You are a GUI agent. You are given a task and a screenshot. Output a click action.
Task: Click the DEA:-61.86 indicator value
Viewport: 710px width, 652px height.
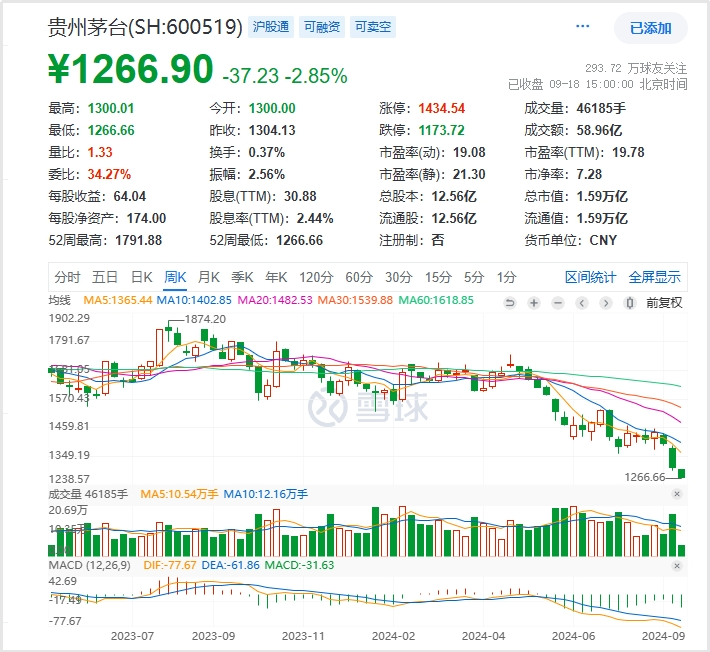click(230, 565)
